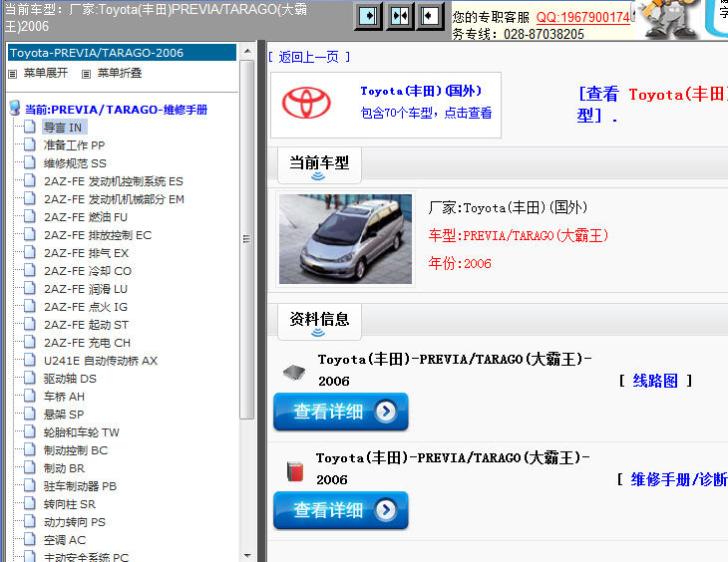Click the red repair manual book icon

pos(295,471)
